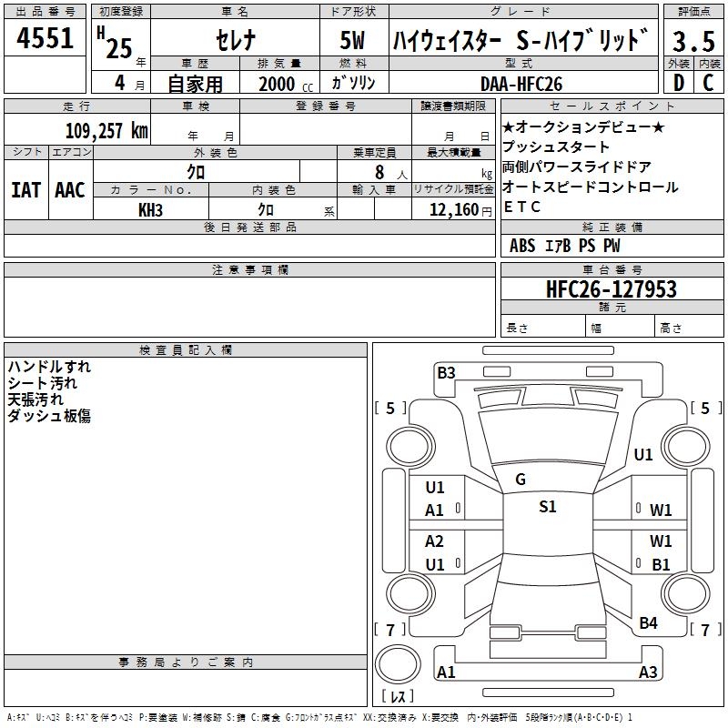Click the 両側パワースライドドア sales point
Image resolution: width=728 pixels, height=728 pixels.
click(x=576, y=167)
